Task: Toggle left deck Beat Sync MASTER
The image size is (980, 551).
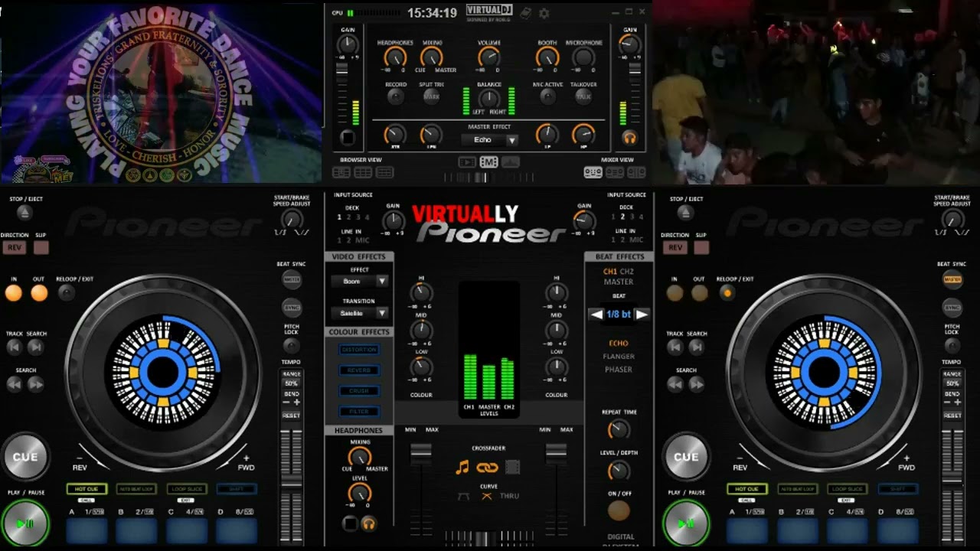Action: coord(292,279)
